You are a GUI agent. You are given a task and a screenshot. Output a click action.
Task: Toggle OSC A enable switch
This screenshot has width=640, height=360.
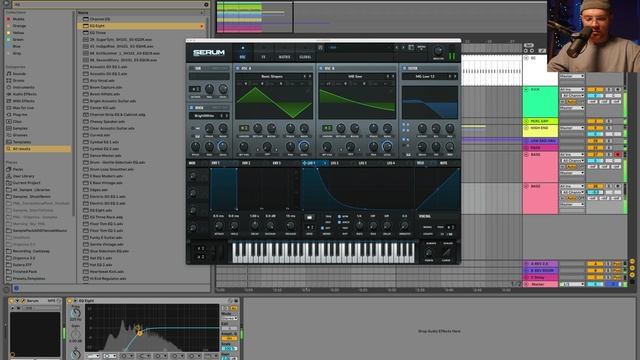238,68
